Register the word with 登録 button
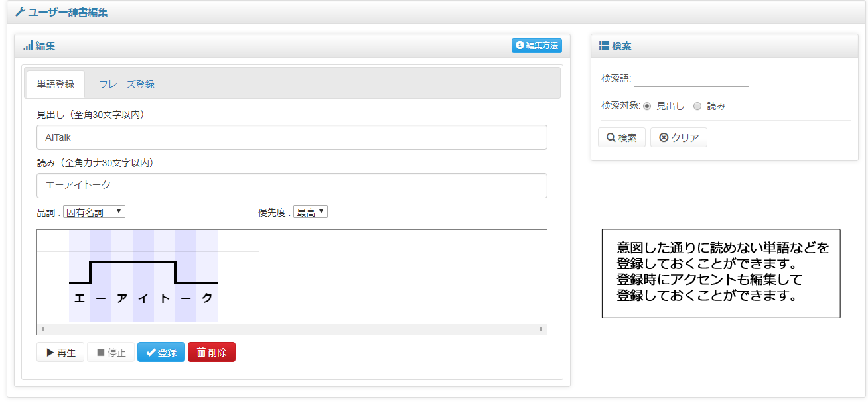Viewport: 868px width, 413px height. pyautogui.click(x=161, y=352)
